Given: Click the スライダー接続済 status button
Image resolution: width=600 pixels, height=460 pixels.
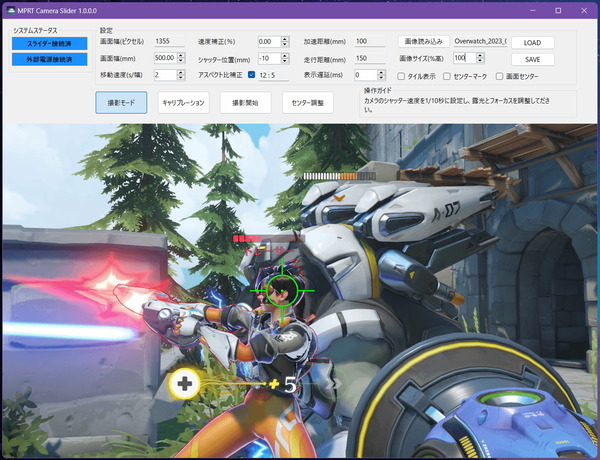Looking at the screenshot, I should point(49,44).
